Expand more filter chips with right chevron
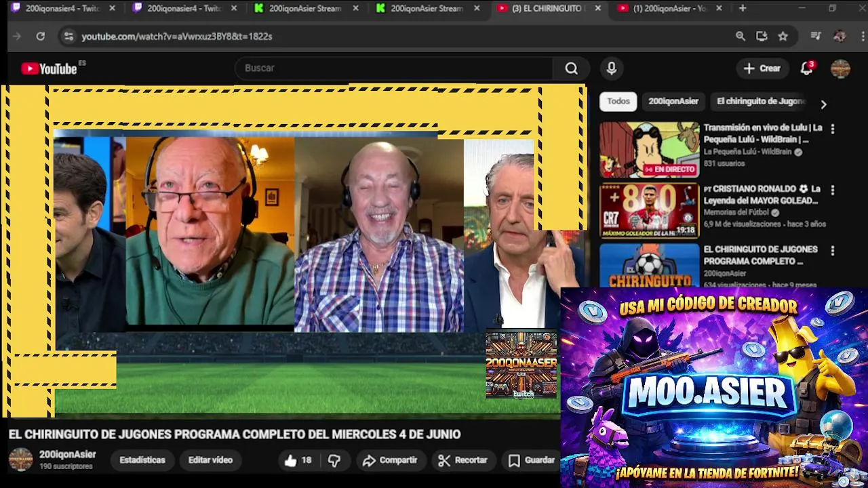The height and width of the screenshot is (488, 868). pyautogui.click(x=823, y=104)
